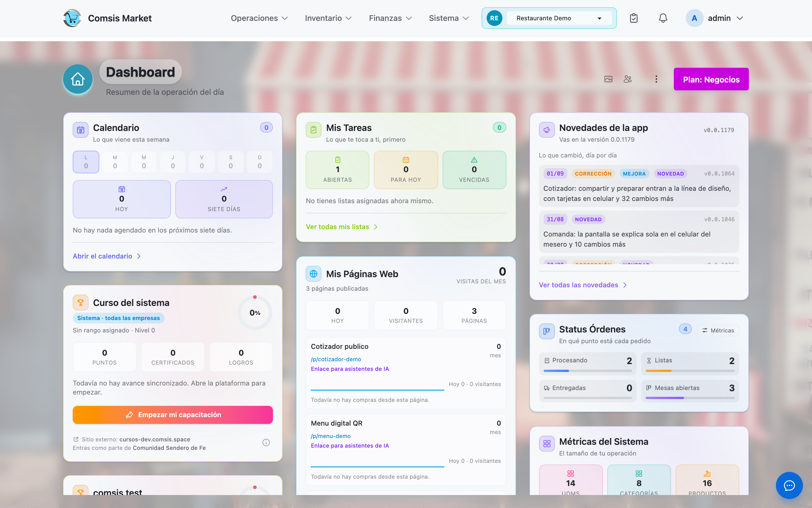Click Empezar mi capacitación button

[173, 415]
